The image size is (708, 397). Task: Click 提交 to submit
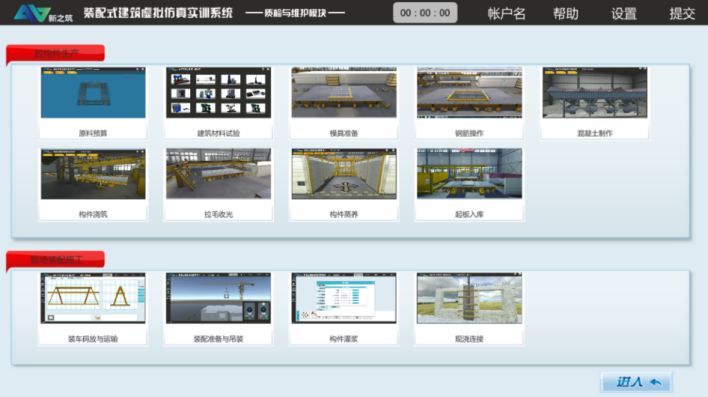coord(682,14)
